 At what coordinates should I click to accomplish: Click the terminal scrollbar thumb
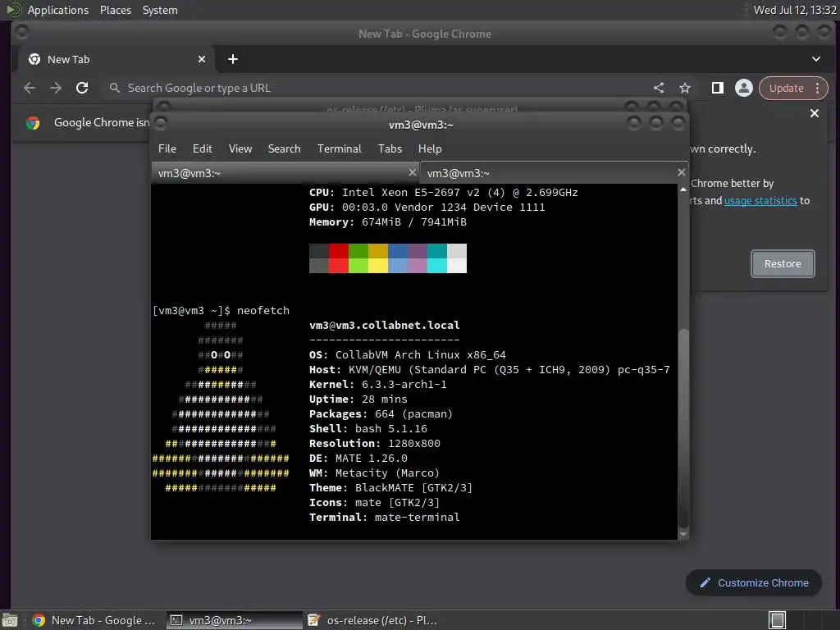click(683, 427)
